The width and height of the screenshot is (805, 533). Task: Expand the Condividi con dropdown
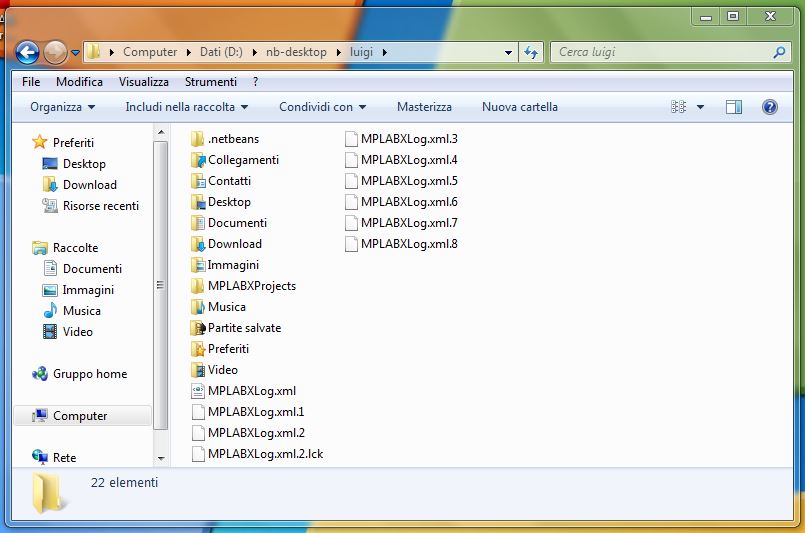322,107
